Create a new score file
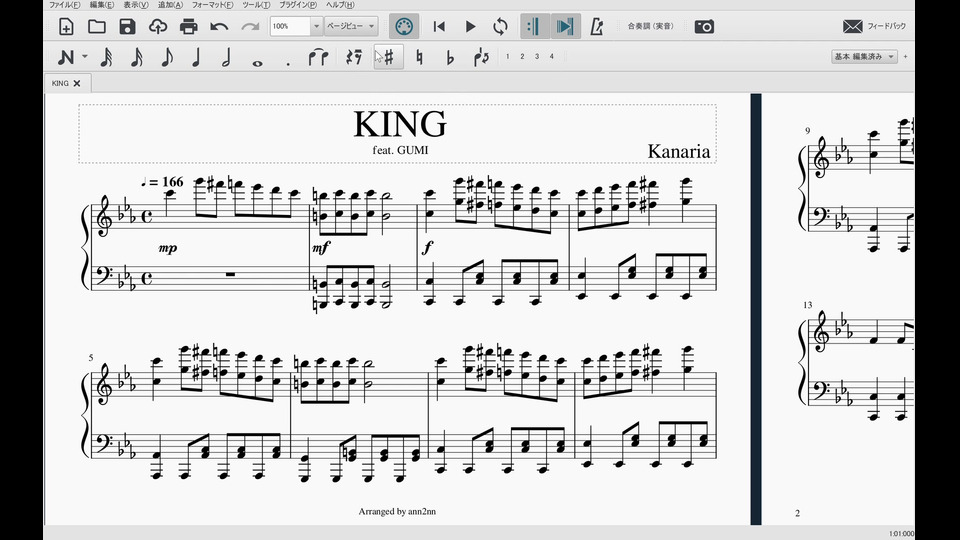The height and width of the screenshot is (540, 960). coord(66,26)
